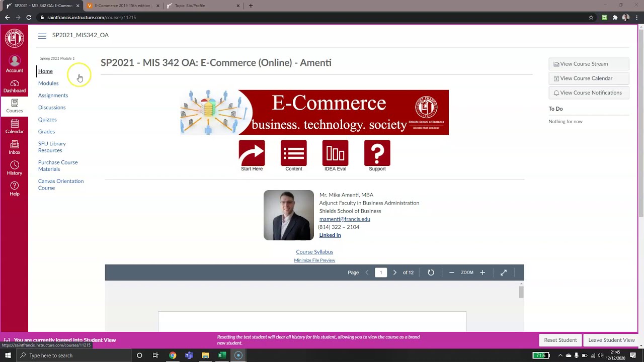Open the browser extensions puzzle icon
Viewport: 644px width, 362px height.
click(615, 18)
